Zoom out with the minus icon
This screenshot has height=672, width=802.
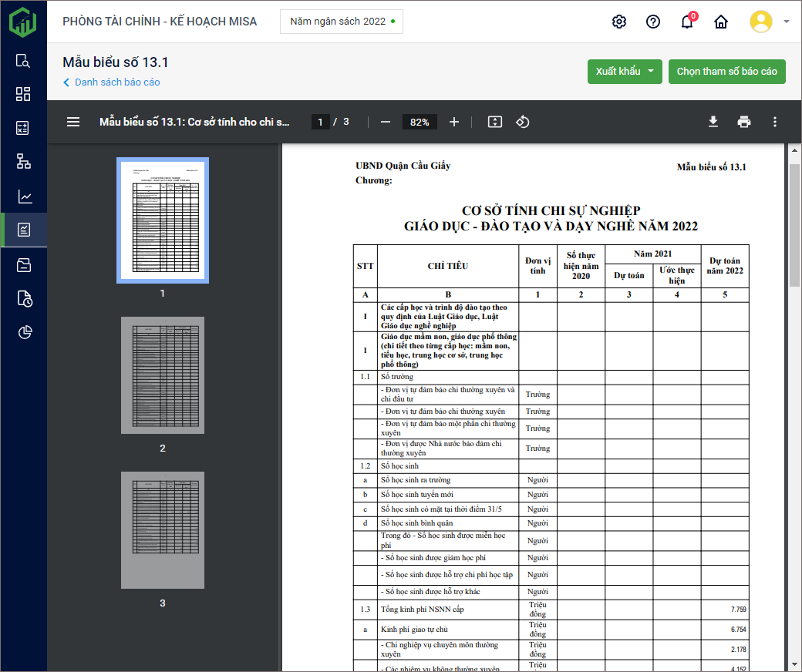coord(386,122)
